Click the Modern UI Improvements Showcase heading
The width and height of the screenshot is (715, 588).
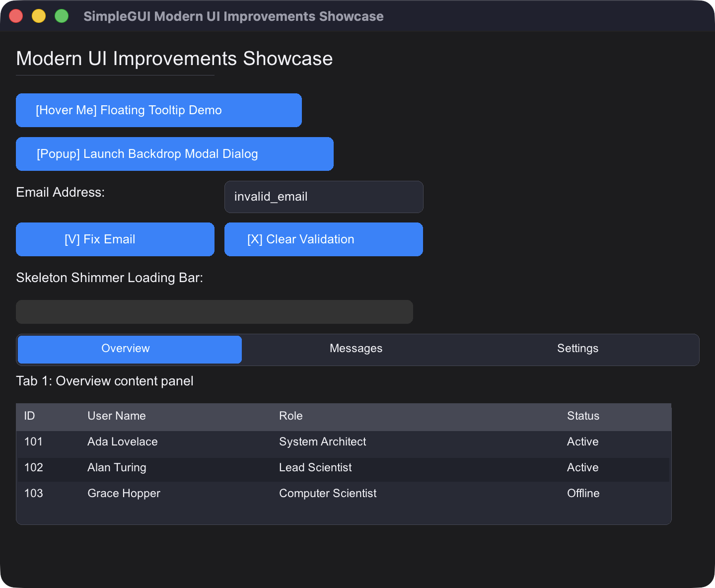pyautogui.click(x=174, y=59)
